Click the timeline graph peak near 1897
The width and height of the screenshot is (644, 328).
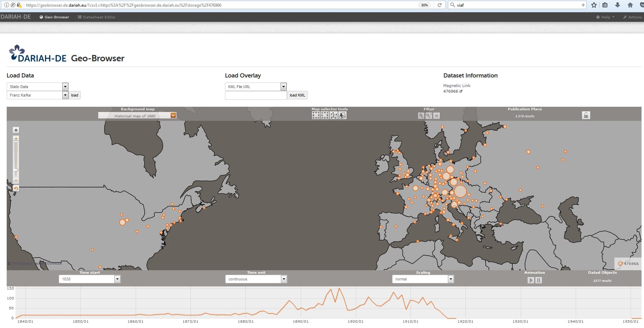click(x=339, y=289)
